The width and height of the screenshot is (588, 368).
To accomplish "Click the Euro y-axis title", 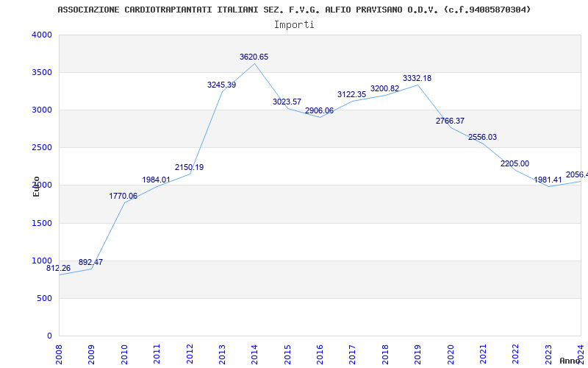I will pyautogui.click(x=36, y=187).
